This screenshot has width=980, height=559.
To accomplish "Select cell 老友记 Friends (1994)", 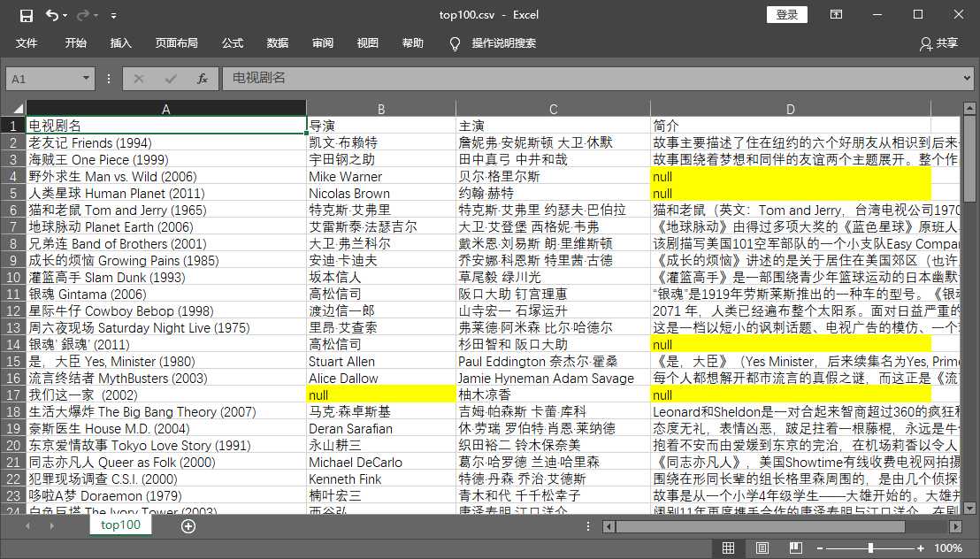I will pyautogui.click(x=165, y=143).
